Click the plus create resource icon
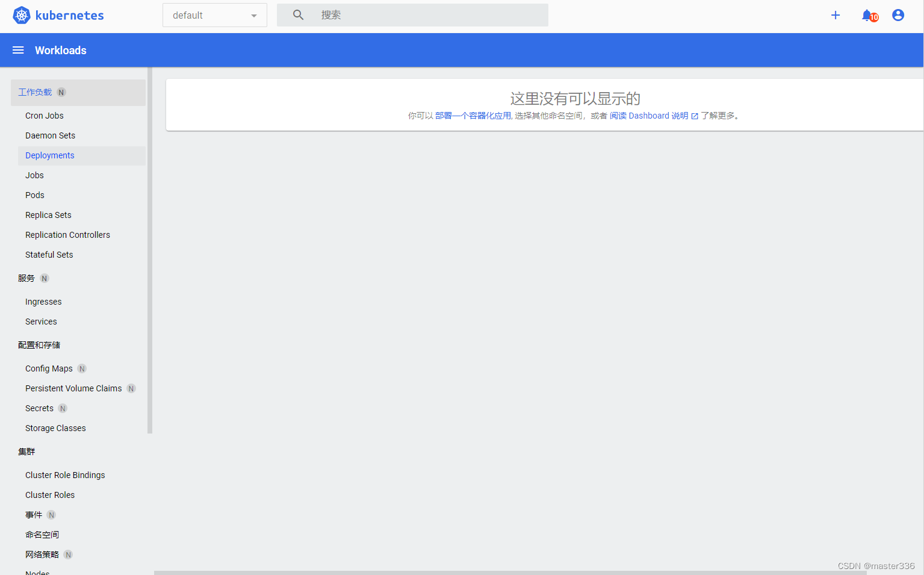The image size is (924, 575). 836,15
